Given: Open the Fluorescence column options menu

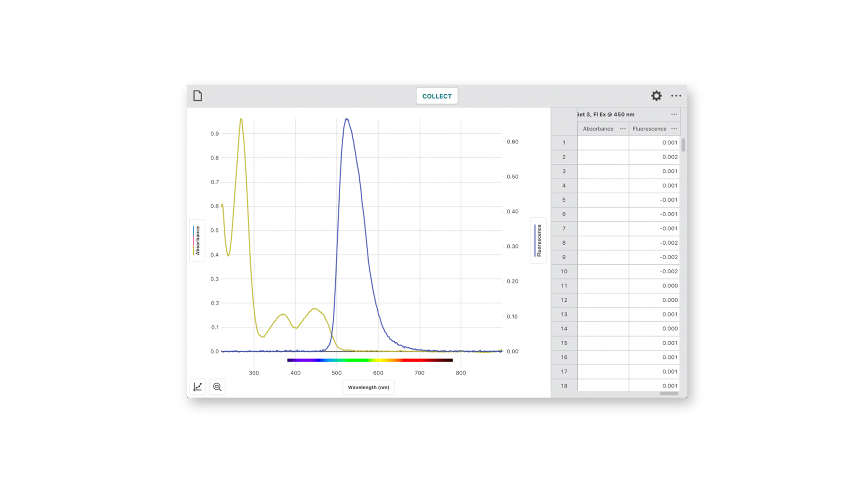Looking at the screenshot, I should click(x=674, y=129).
